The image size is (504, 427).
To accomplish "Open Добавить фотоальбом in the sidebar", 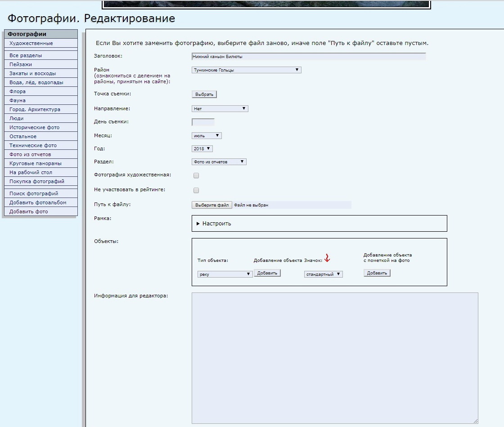I will pyautogui.click(x=41, y=202).
